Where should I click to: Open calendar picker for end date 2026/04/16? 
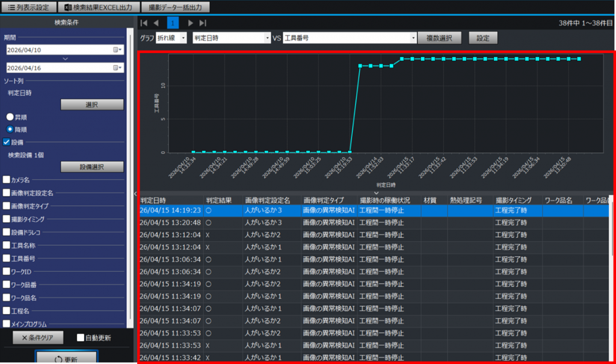118,68
